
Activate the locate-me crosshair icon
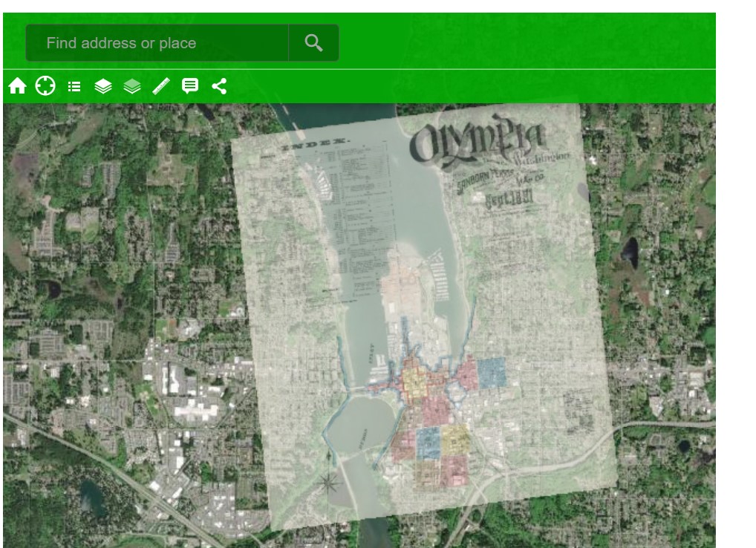pyautogui.click(x=45, y=86)
